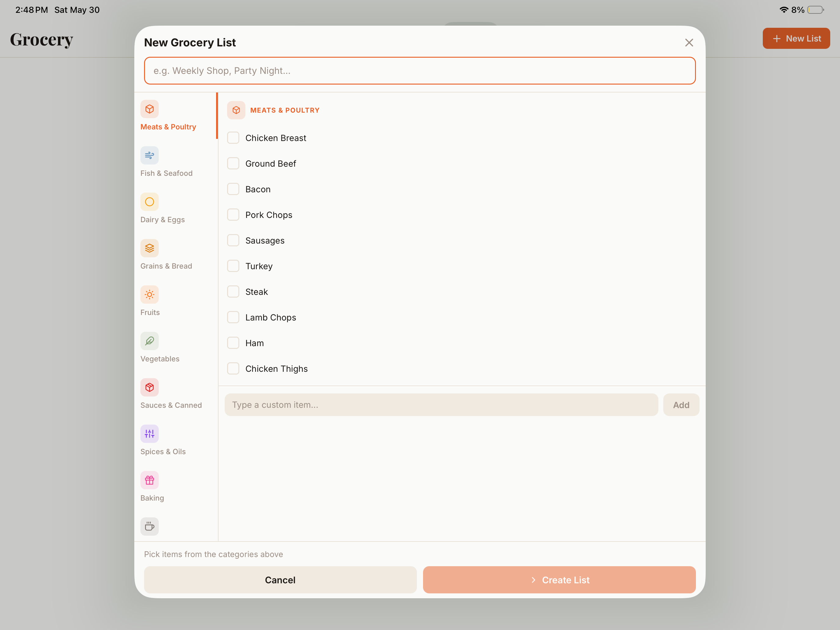The image size is (840, 630).
Task: Click the Grocery title in background window
Action: (42, 39)
